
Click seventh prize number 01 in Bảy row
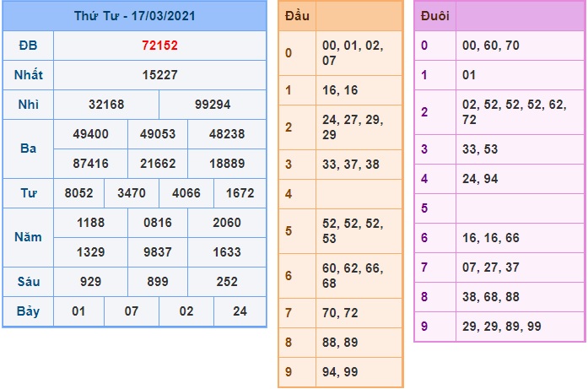78,311
